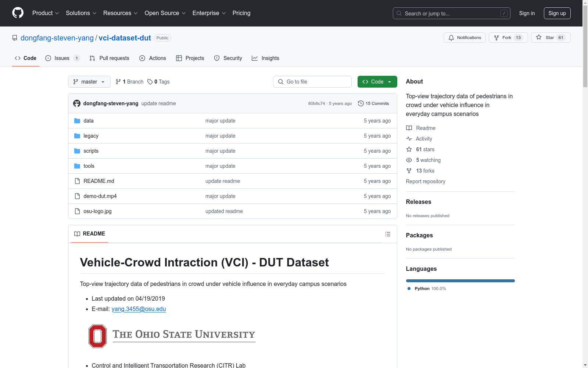Open the green Code dropdown button
The width and height of the screenshot is (588, 368).
377,82
